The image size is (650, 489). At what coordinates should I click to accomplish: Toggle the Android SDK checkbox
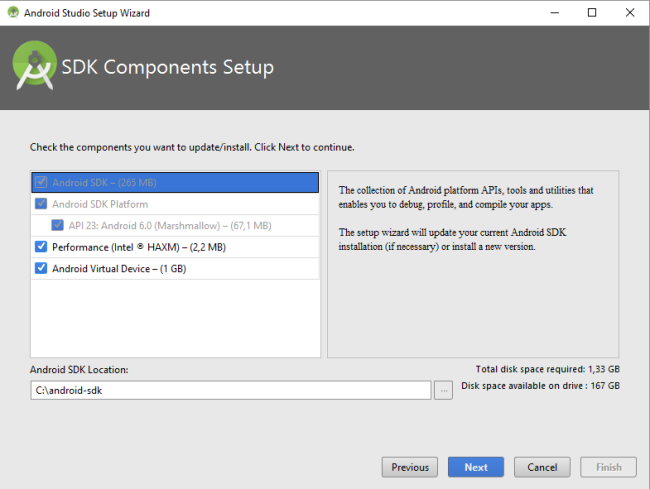41,183
